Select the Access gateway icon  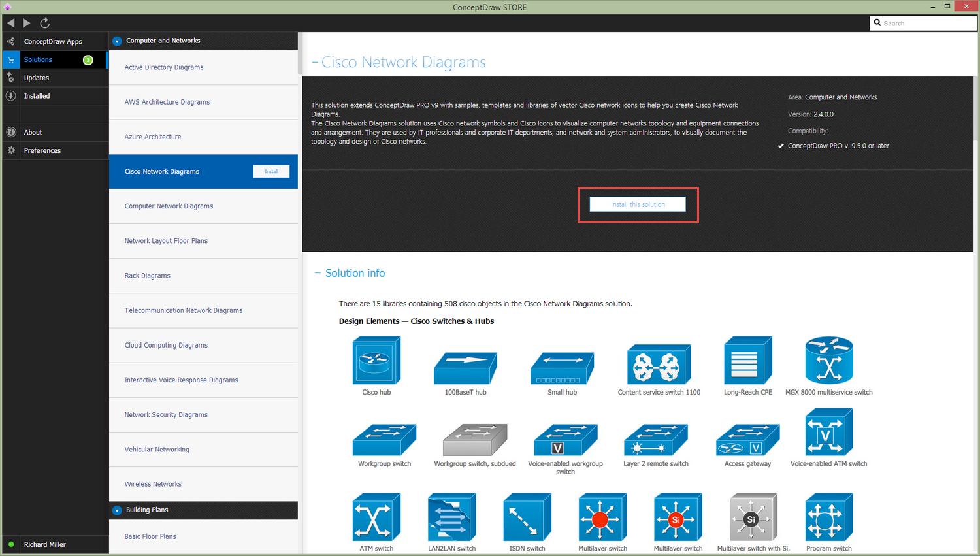[747, 440]
